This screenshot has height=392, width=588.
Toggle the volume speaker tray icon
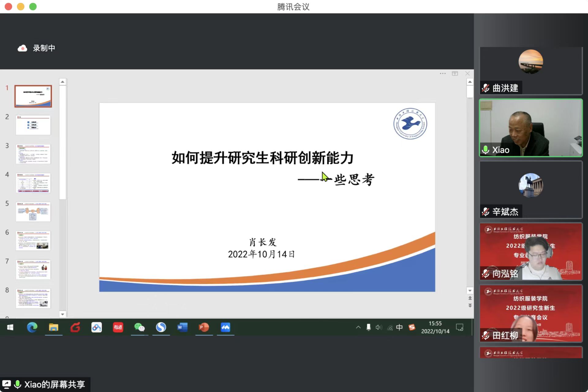pyautogui.click(x=379, y=327)
